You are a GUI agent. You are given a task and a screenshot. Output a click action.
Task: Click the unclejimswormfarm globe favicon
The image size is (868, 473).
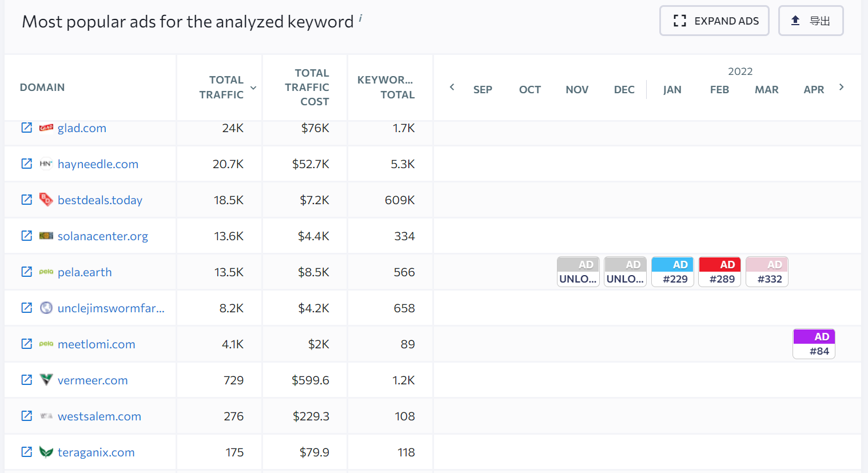point(46,308)
